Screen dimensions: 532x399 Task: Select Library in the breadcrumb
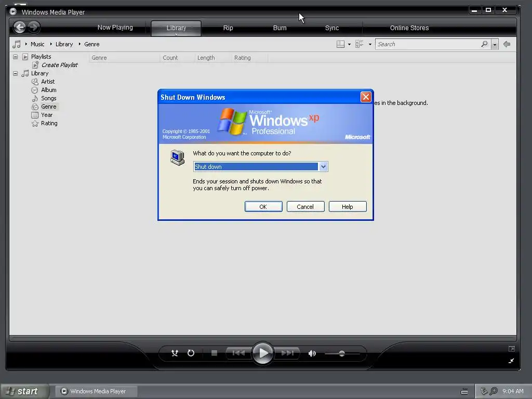(64, 44)
